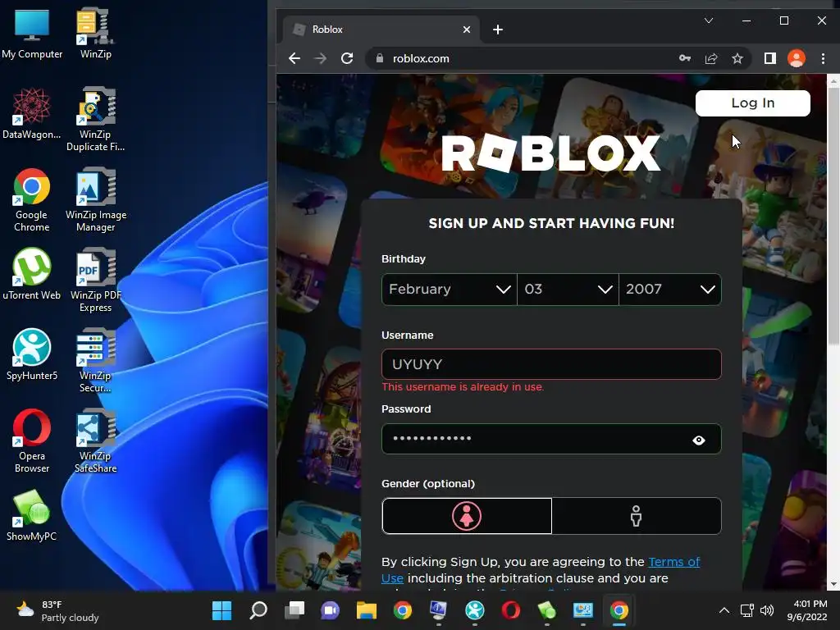Click ShowMyPC green icon on taskbar
This screenshot has height=630, width=840.
[x=546, y=610]
